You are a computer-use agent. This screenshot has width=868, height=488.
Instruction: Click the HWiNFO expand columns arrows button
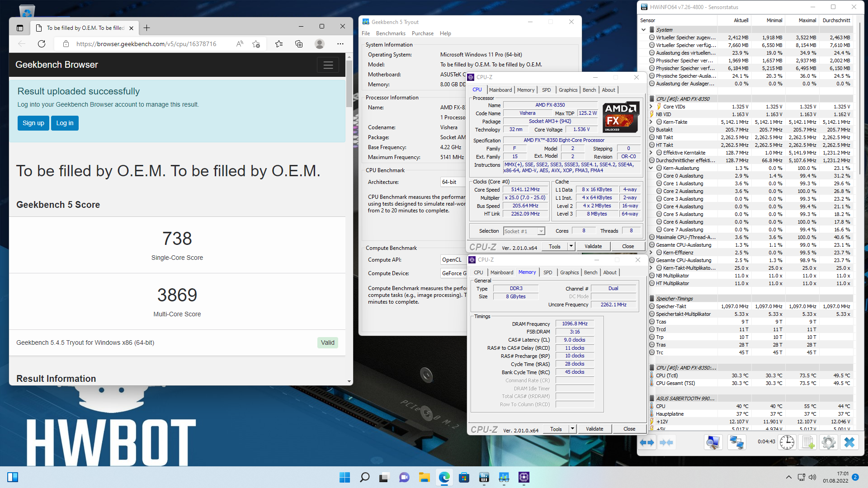click(647, 442)
